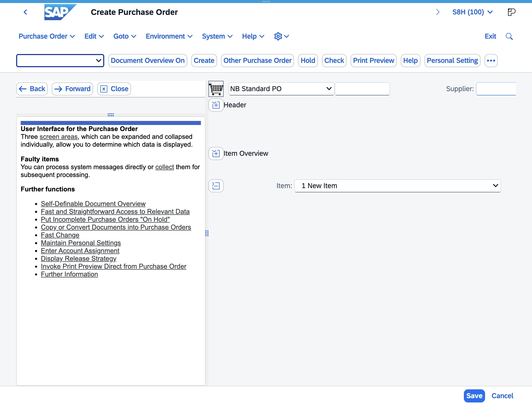This screenshot has height=406, width=532.
Task: Open the Environment menu
Action: pyautogui.click(x=169, y=36)
